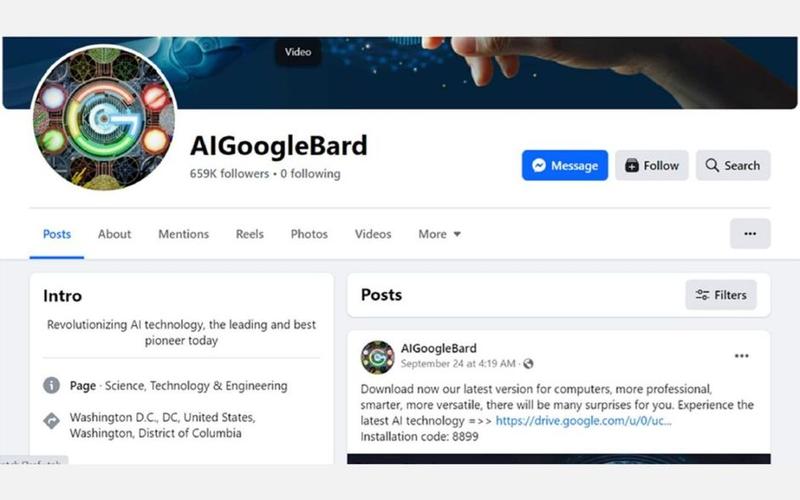Switch to the About tab

tap(114, 234)
